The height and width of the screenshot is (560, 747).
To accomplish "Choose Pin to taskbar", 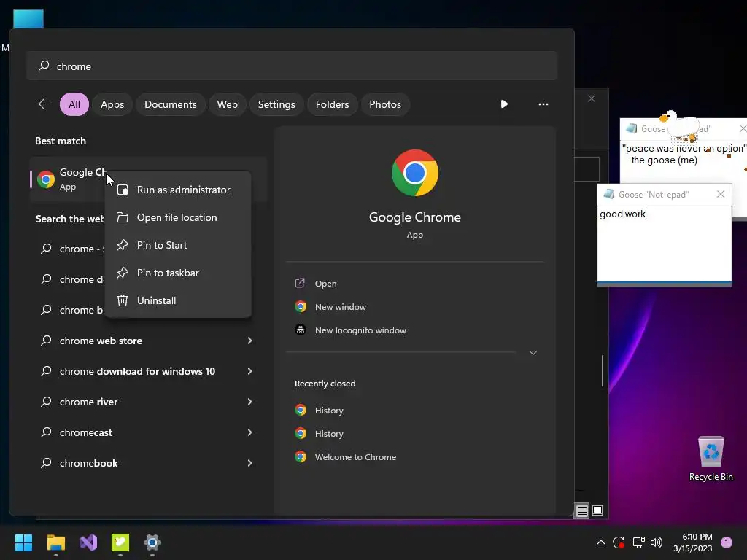I will pos(178,273).
